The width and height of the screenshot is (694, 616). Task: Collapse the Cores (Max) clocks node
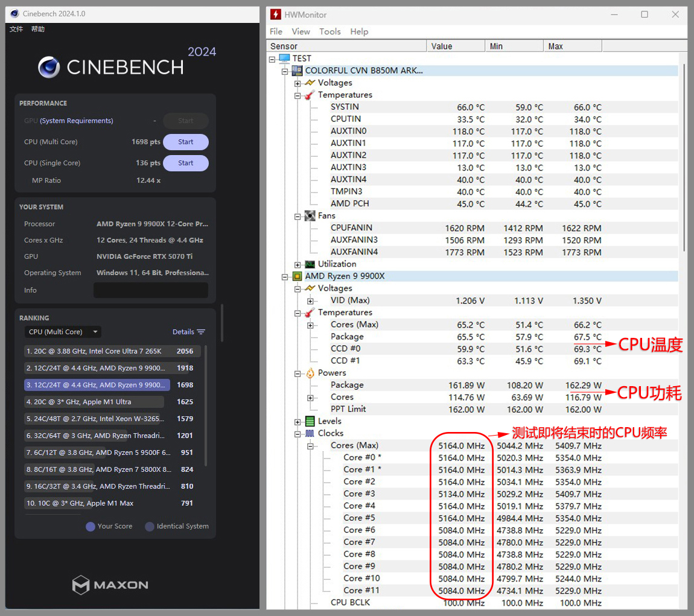[310, 446]
